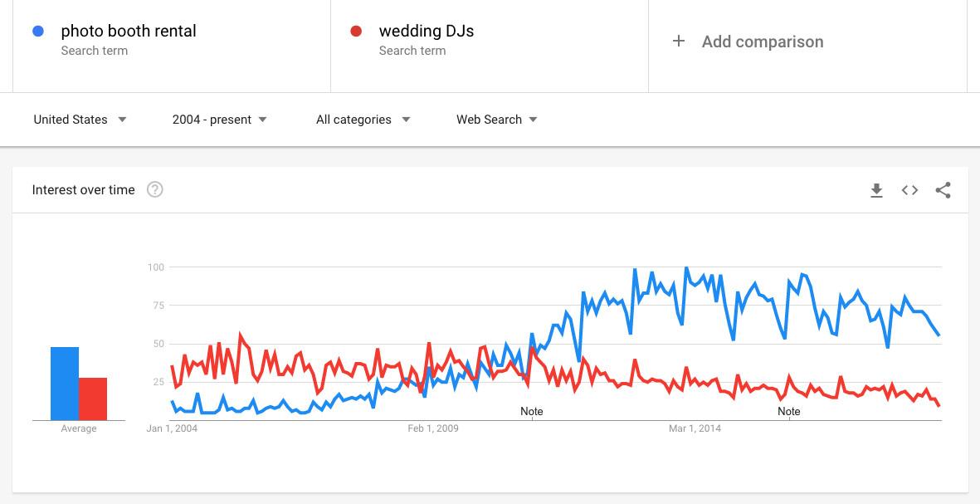980x504 pixels.
Task: Open the embed code icon
Action: 909,190
